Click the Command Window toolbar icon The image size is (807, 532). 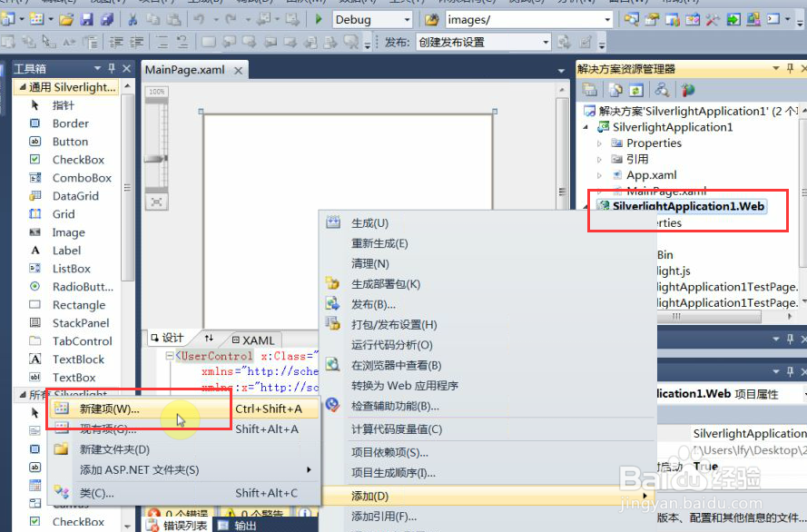[x=773, y=20]
